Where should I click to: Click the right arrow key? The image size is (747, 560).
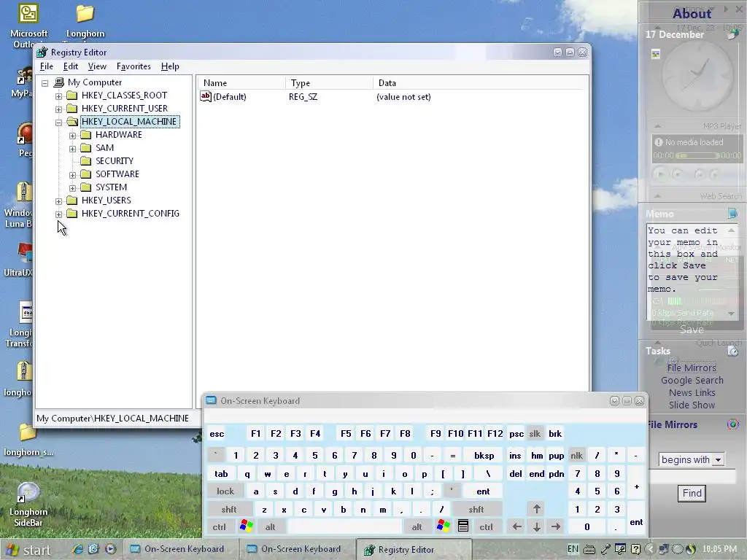[x=555, y=526]
